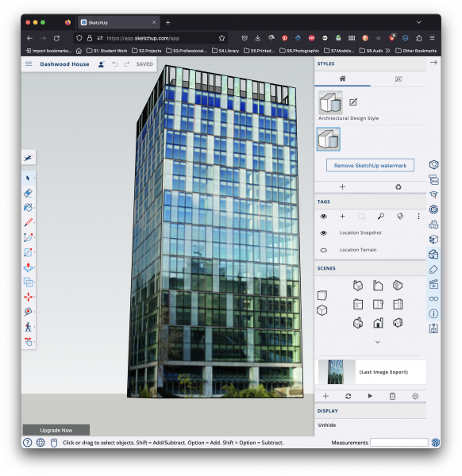Image resolution: width=462 pixels, height=476 pixels.
Task: Open the hamburger main menu
Action: click(29, 63)
